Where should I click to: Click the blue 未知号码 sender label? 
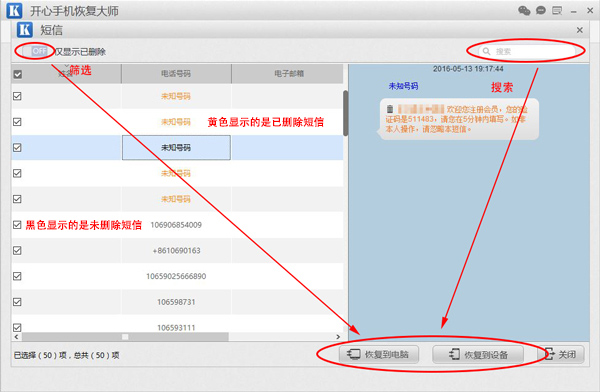coord(403,86)
